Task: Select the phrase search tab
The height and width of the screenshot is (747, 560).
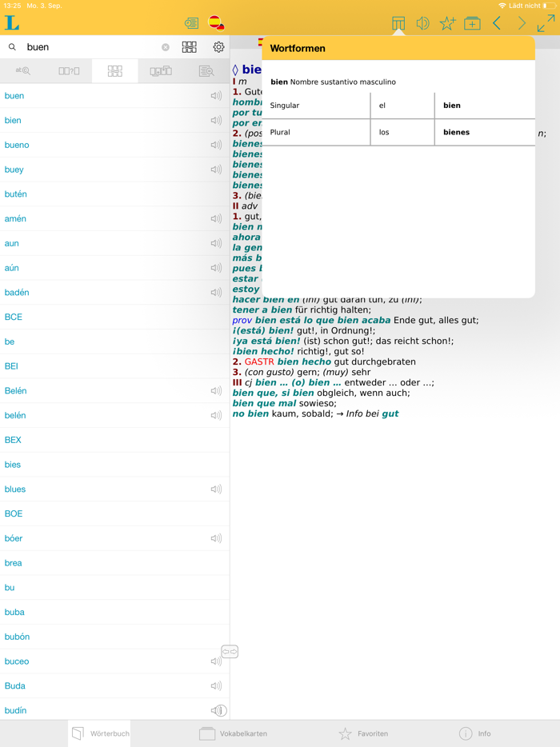Action: tap(161, 71)
